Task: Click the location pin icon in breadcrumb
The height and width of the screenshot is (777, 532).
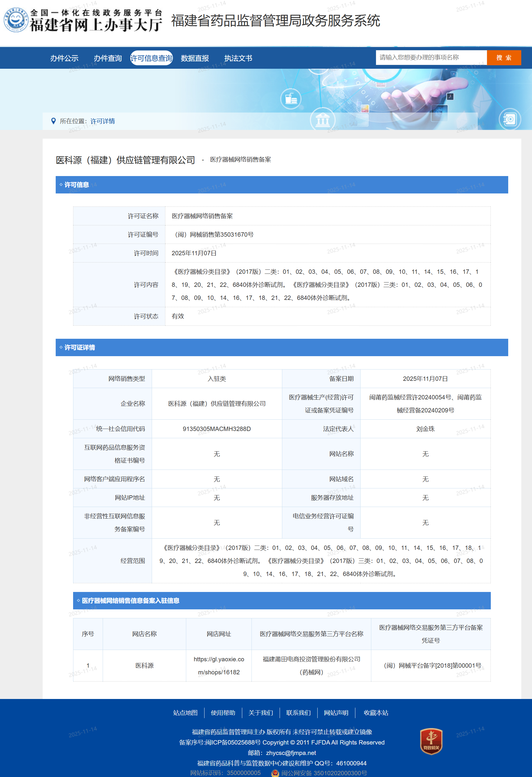Action: 53,121
